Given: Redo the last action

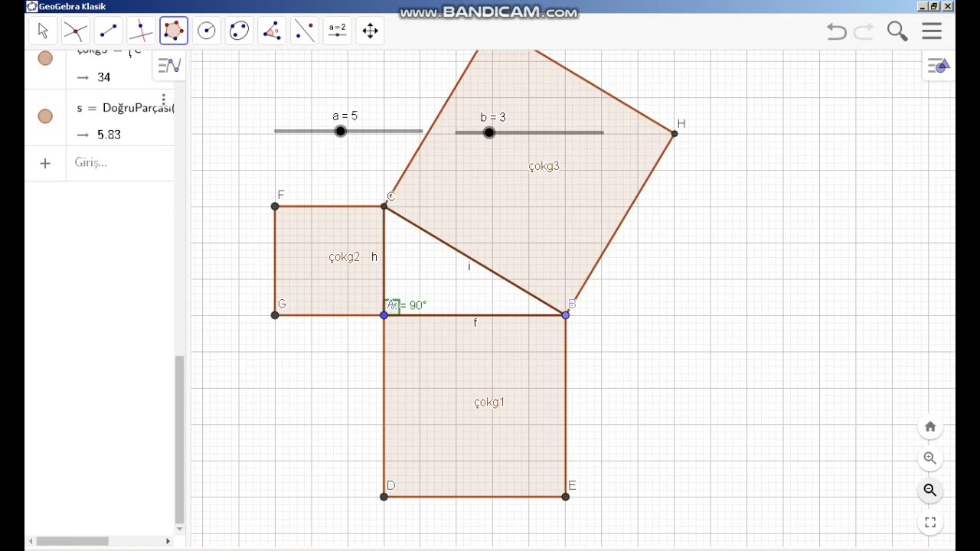Looking at the screenshot, I should [x=864, y=31].
